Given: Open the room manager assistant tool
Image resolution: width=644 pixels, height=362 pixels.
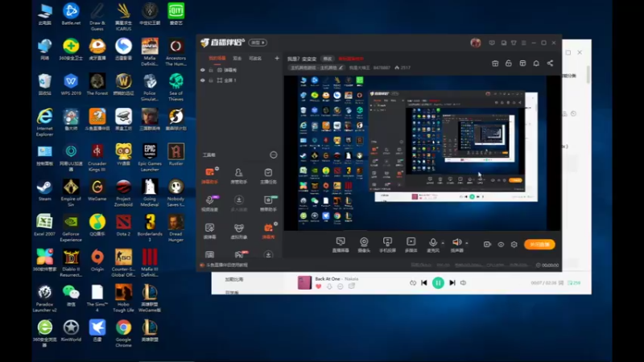Looking at the screenshot, I should [x=238, y=175].
